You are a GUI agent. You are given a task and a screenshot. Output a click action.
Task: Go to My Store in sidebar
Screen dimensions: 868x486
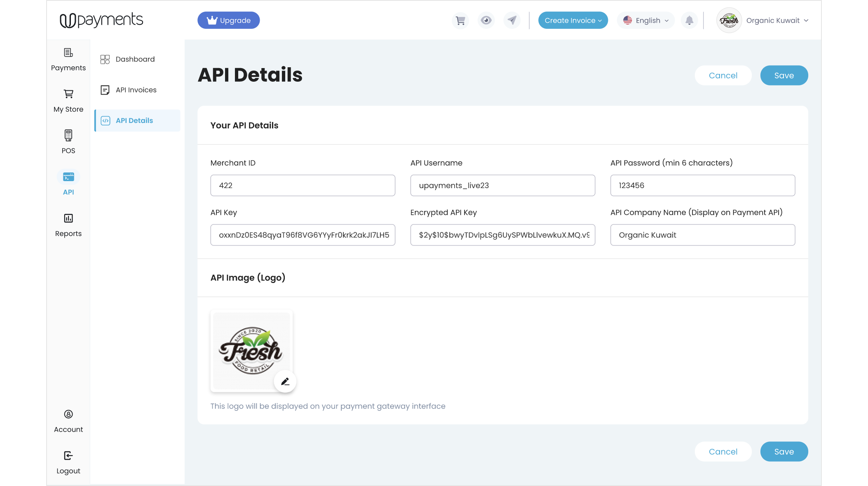click(68, 100)
